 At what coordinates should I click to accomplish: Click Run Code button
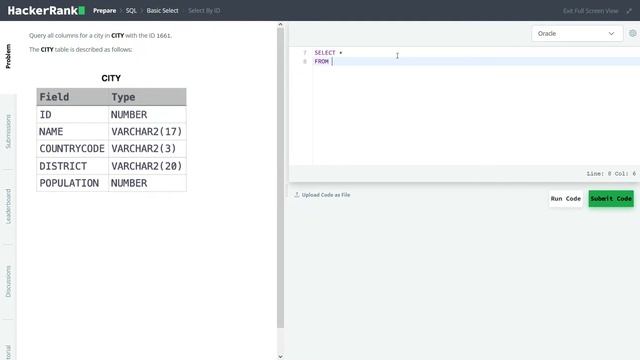point(566,199)
